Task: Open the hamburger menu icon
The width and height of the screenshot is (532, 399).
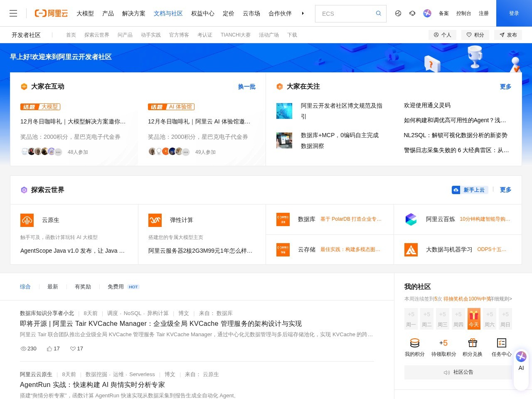Action: (x=13, y=13)
